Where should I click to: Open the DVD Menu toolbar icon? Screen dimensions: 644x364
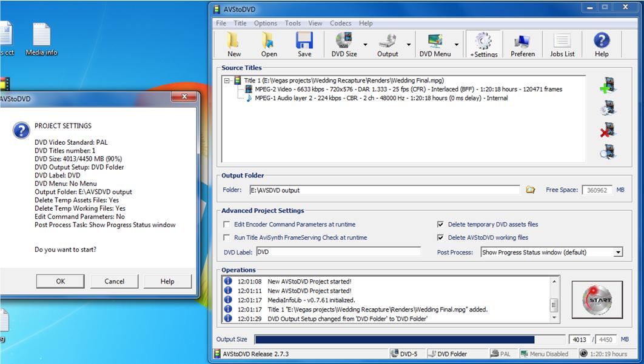(435, 44)
